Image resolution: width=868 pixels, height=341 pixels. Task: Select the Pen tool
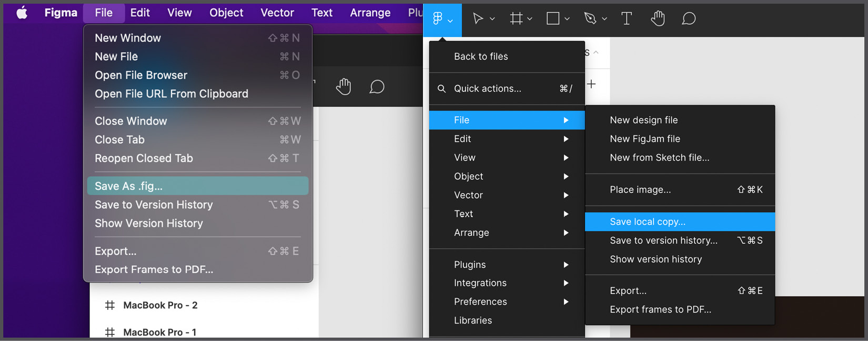590,19
